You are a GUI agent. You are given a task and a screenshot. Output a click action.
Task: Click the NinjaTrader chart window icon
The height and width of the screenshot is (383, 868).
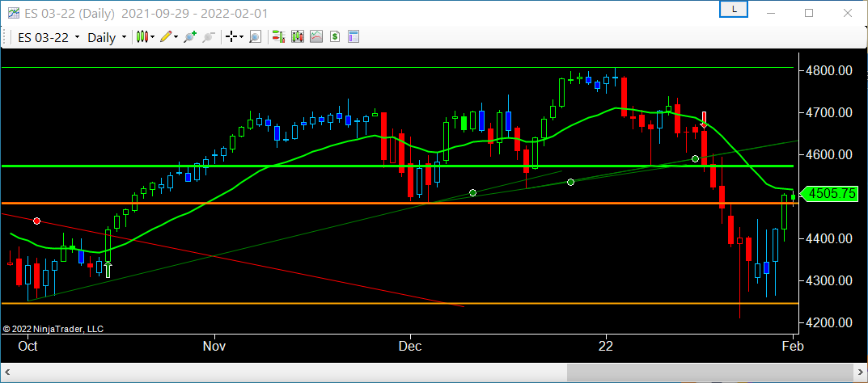coord(13,13)
